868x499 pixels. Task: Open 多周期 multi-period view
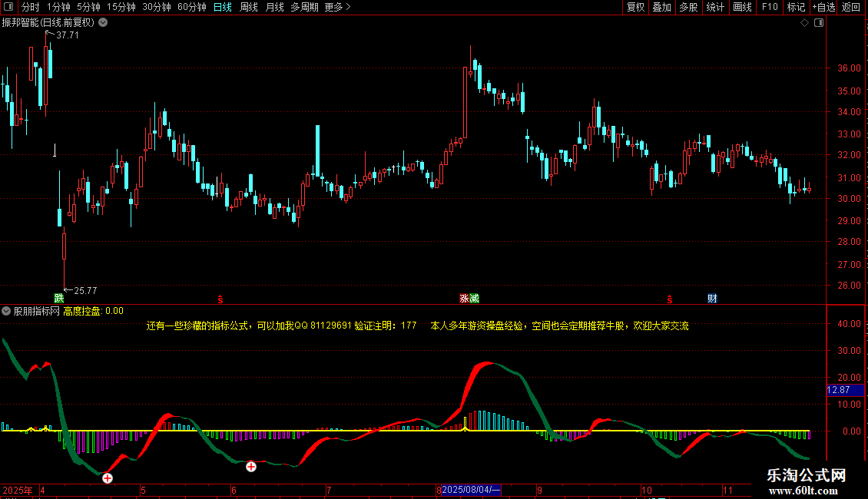click(x=304, y=7)
